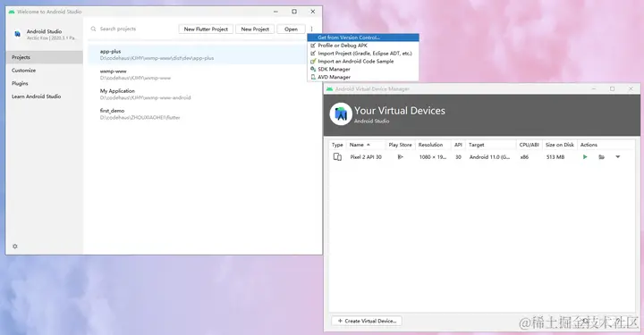Click the search projects magnifier icon

(94, 29)
